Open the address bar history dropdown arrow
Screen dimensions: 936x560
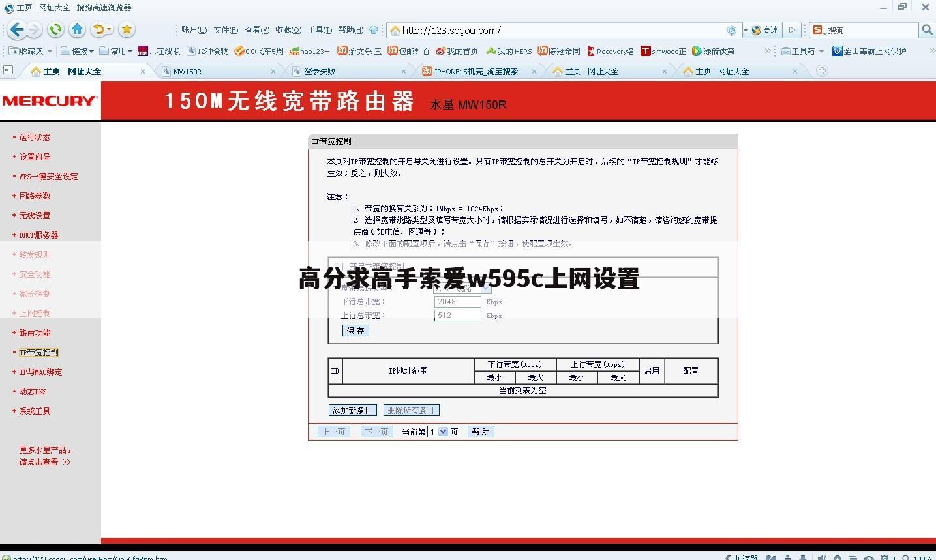click(746, 30)
